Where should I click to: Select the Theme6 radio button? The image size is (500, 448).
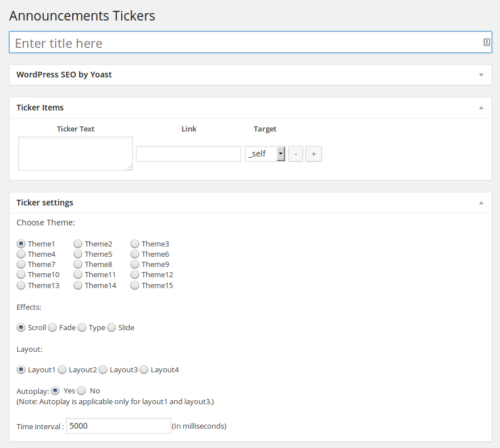[x=135, y=254]
